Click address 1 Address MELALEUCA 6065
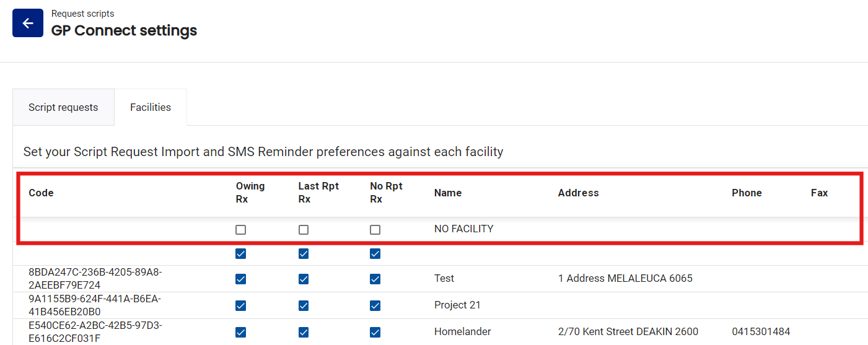This screenshot has height=345, width=868. tap(625, 278)
